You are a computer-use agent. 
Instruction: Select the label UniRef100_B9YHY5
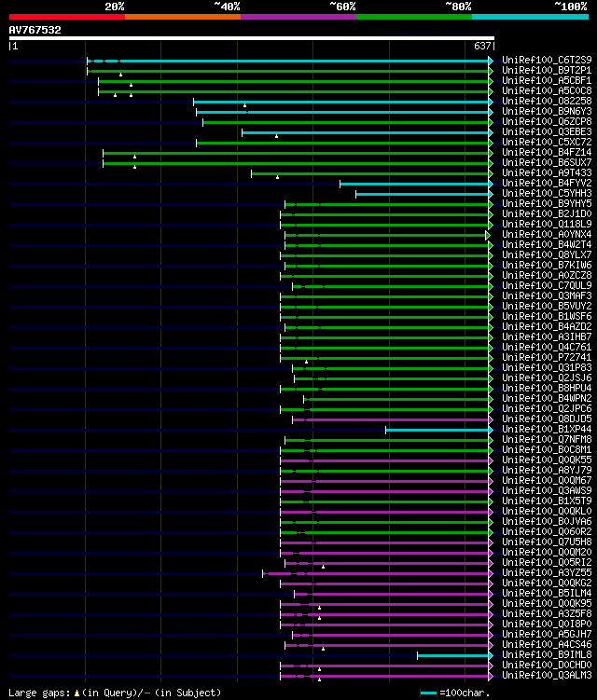[547, 203]
